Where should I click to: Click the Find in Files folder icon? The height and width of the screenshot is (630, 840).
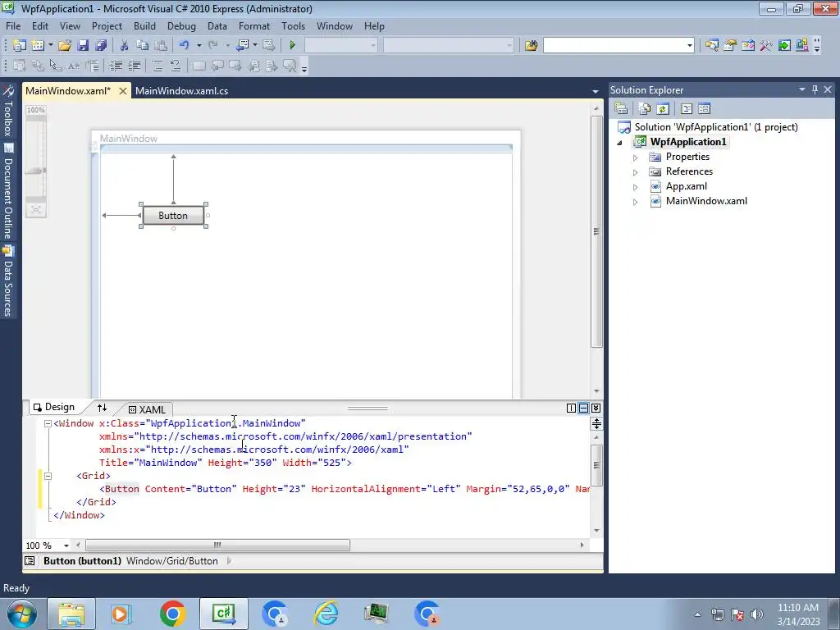(531, 46)
